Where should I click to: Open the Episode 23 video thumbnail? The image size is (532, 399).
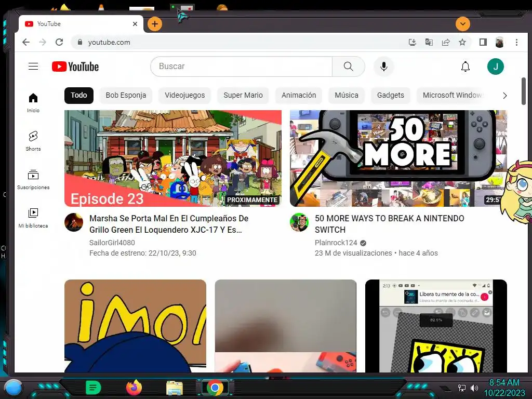(173, 158)
